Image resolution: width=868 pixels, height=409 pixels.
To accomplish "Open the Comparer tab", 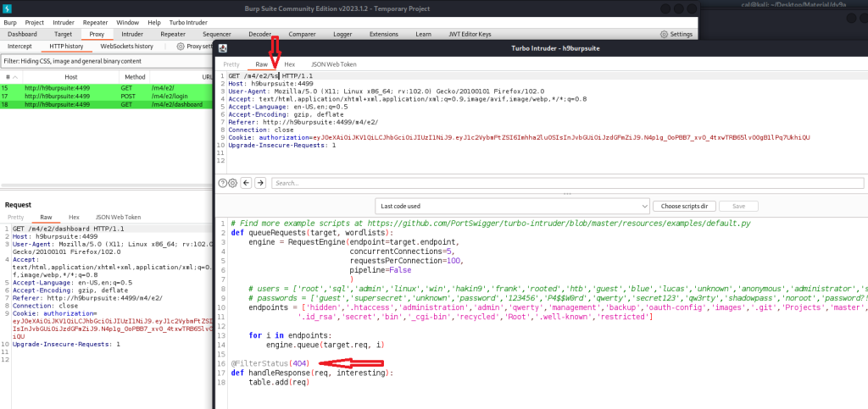I will click(x=302, y=34).
